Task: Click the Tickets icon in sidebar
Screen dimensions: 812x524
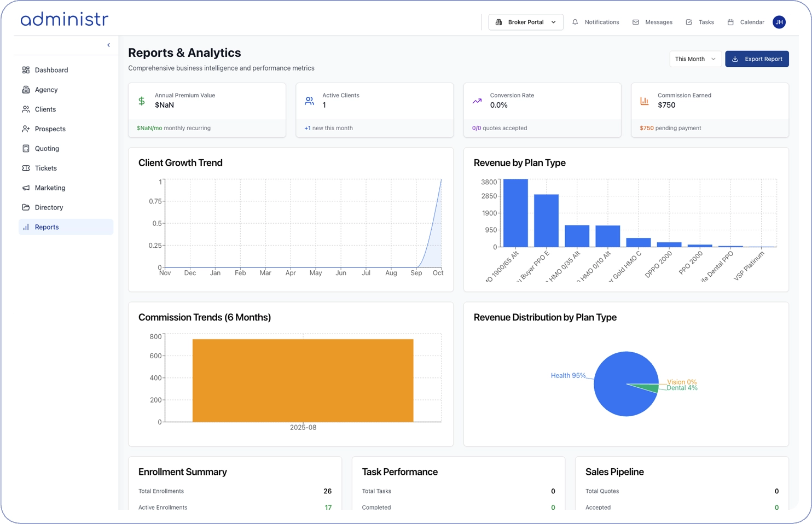Action: tap(26, 168)
